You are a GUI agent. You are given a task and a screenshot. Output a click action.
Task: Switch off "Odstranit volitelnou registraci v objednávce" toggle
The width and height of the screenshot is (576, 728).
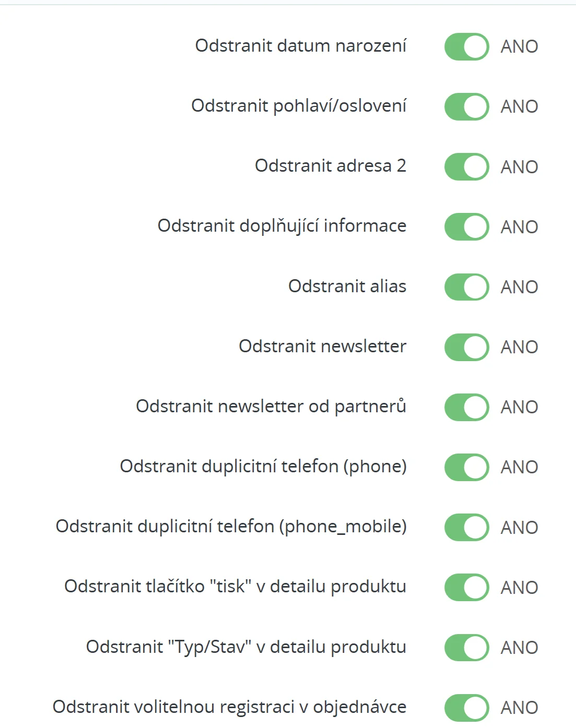(x=466, y=707)
